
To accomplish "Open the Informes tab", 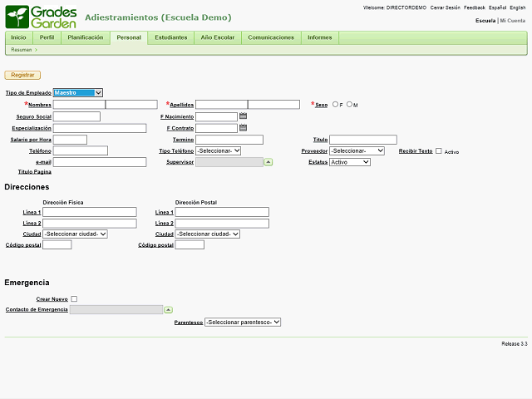I will (x=319, y=37).
